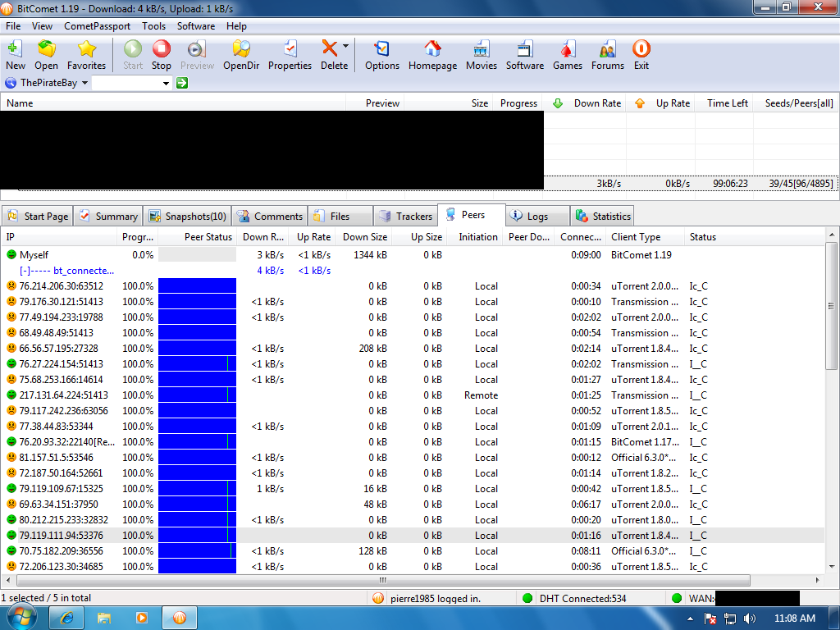Image resolution: width=840 pixels, height=630 pixels.
Task: Delete the task with the red X icon
Action: pyautogui.click(x=330, y=48)
